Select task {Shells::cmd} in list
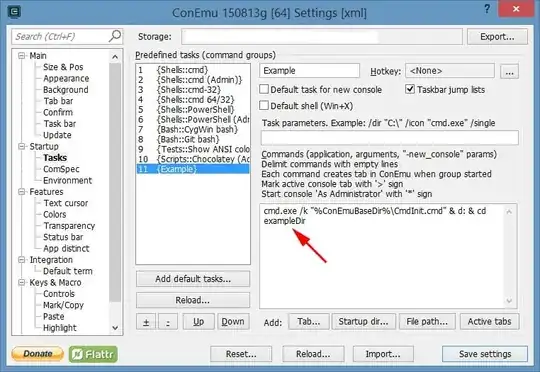540x372 pixels. point(193,70)
